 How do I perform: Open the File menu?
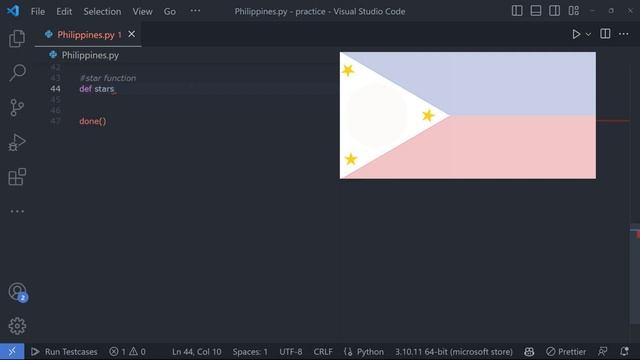click(38, 11)
